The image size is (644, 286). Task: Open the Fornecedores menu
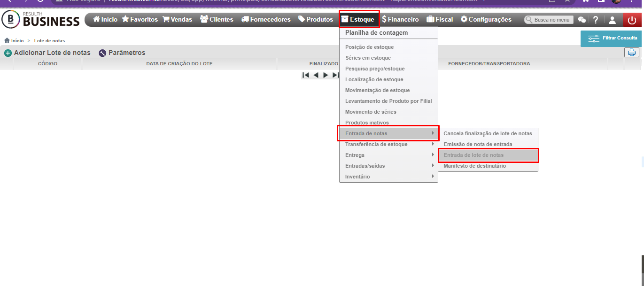[266, 19]
